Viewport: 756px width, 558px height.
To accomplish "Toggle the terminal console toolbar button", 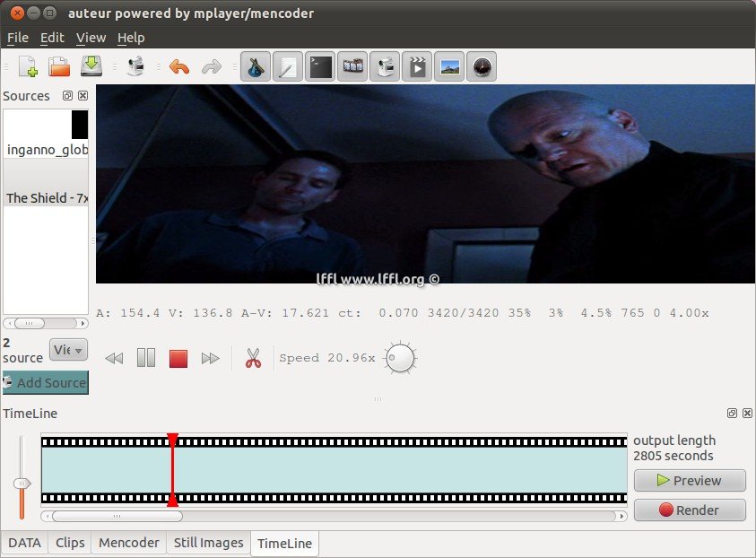I will [320, 66].
